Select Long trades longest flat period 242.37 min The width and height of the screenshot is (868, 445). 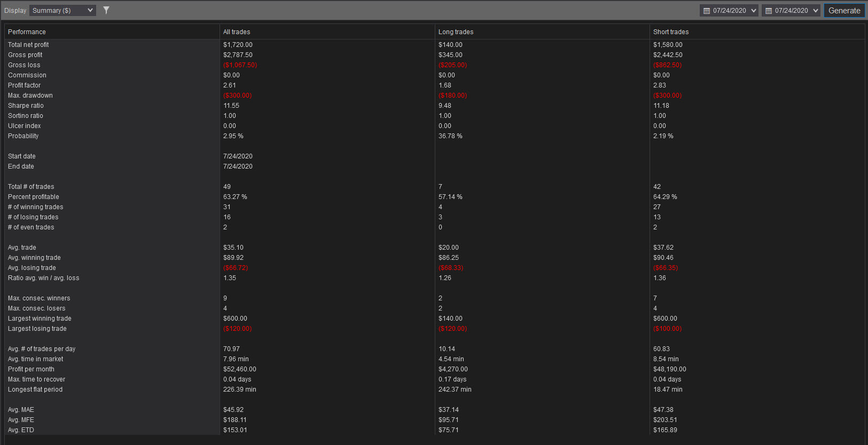pos(455,390)
